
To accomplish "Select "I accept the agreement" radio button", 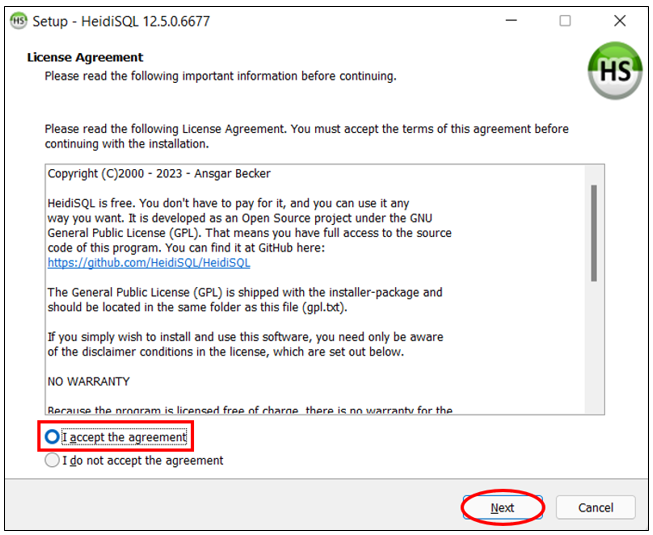I will (x=52, y=437).
